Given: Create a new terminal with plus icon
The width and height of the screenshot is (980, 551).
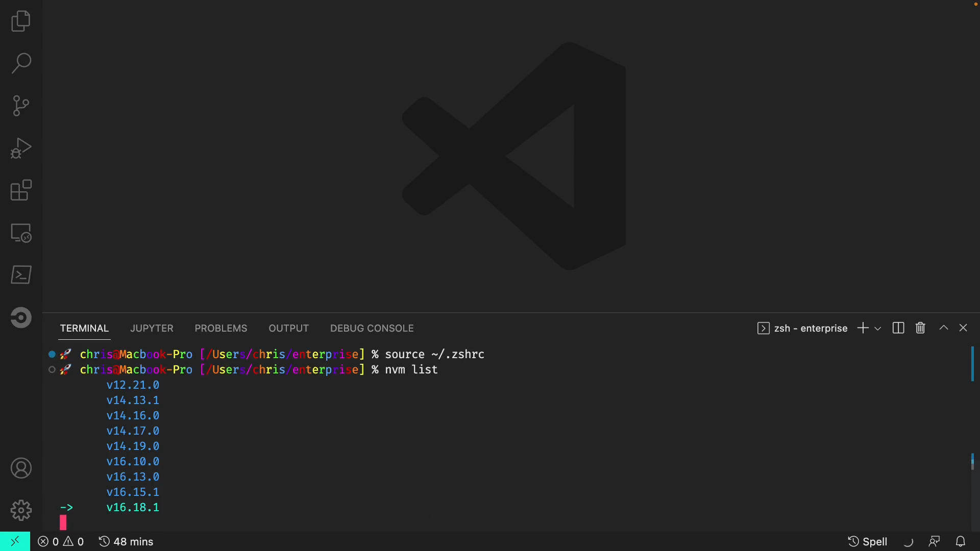Looking at the screenshot, I should click(x=863, y=328).
